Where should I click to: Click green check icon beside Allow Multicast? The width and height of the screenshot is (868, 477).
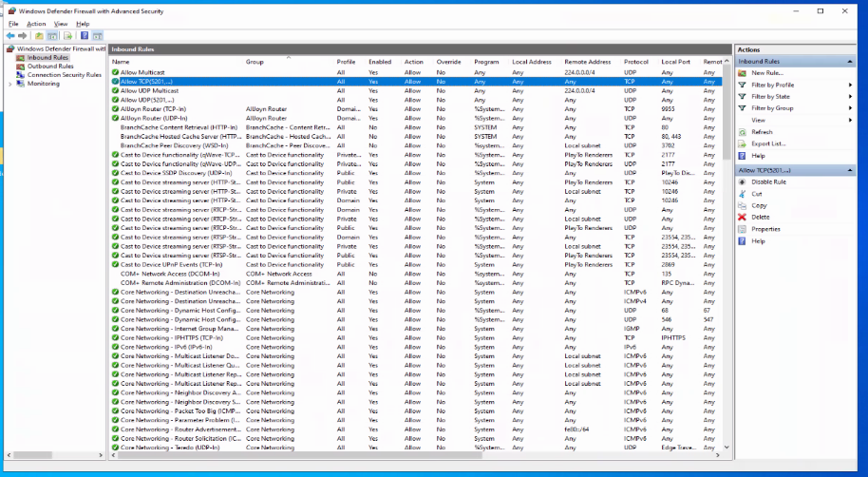pos(115,72)
